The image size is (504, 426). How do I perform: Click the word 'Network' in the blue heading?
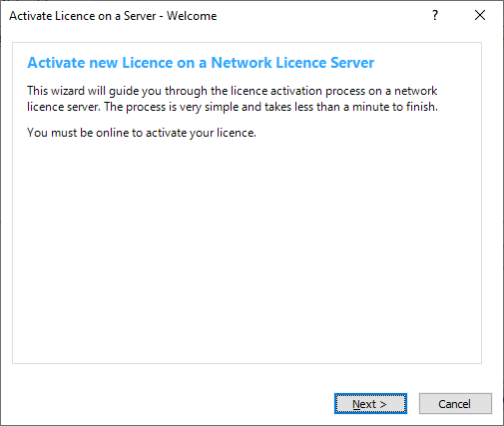tap(242, 63)
